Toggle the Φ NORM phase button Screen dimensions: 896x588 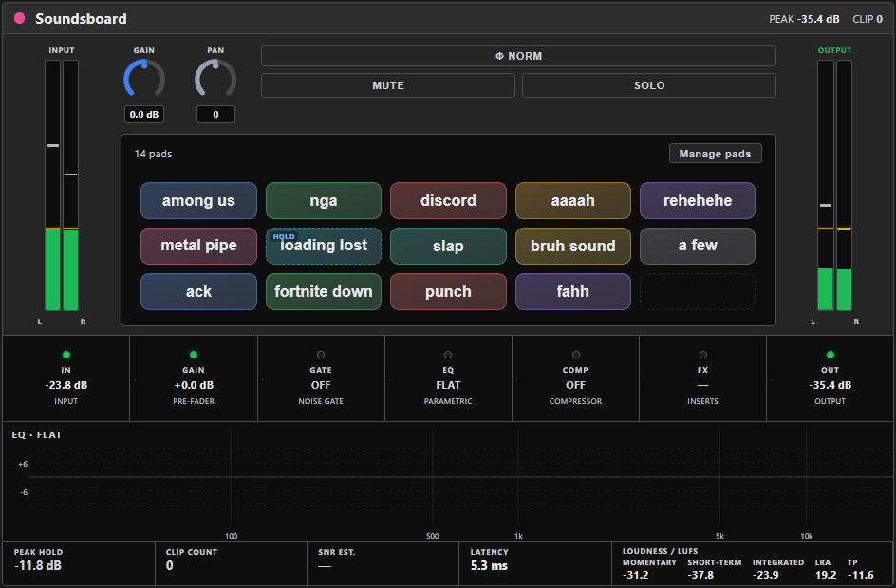tap(519, 56)
